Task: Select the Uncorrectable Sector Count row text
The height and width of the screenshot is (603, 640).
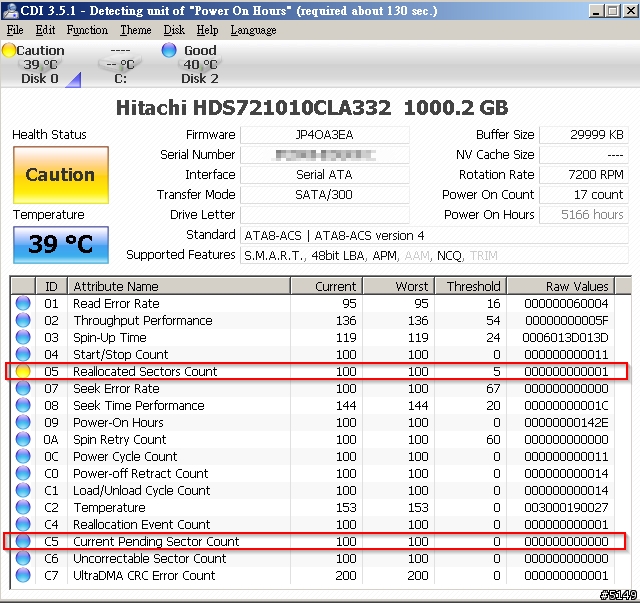Action: tap(149, 558)
